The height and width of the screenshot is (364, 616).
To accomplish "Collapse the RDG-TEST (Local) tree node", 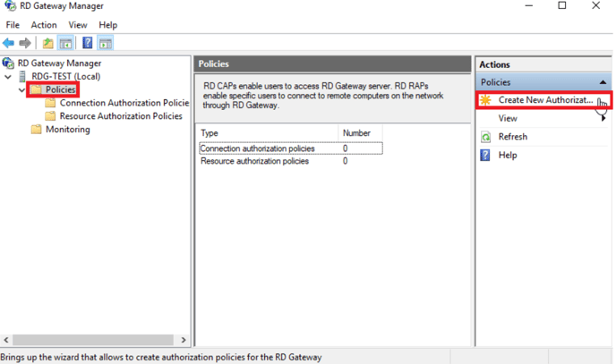I will coord(8,77).
